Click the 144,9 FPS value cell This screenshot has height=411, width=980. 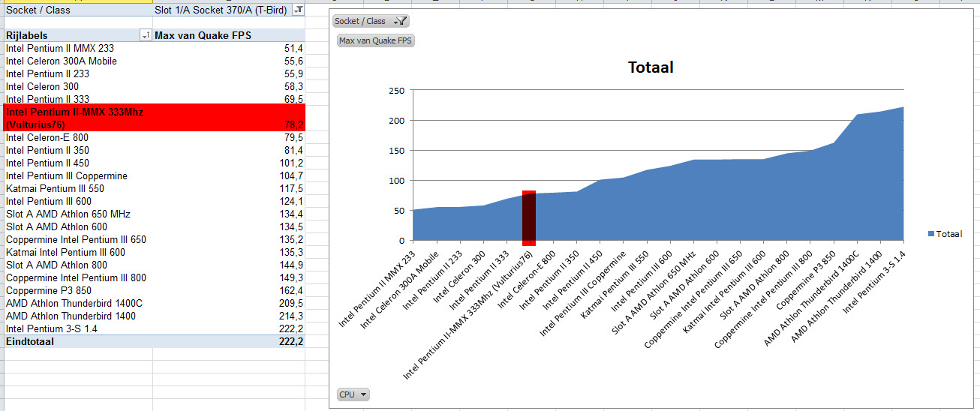point(228,265)
